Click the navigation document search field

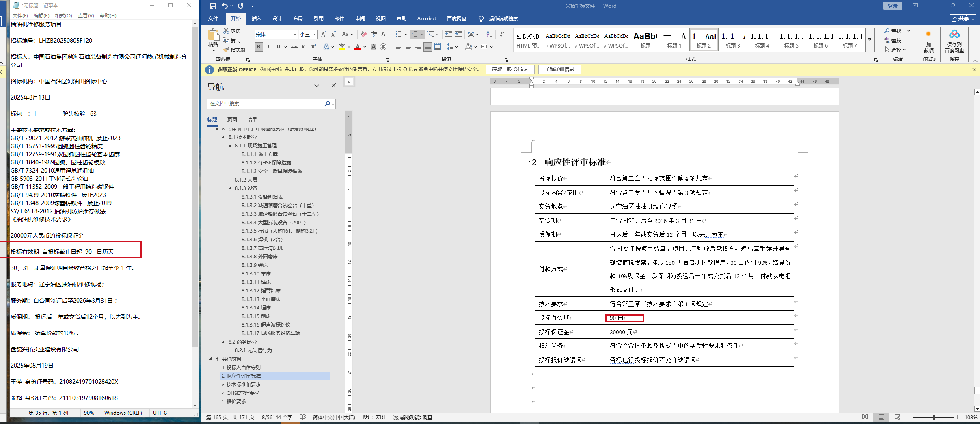pyautogui.click(x=265, y=104)
